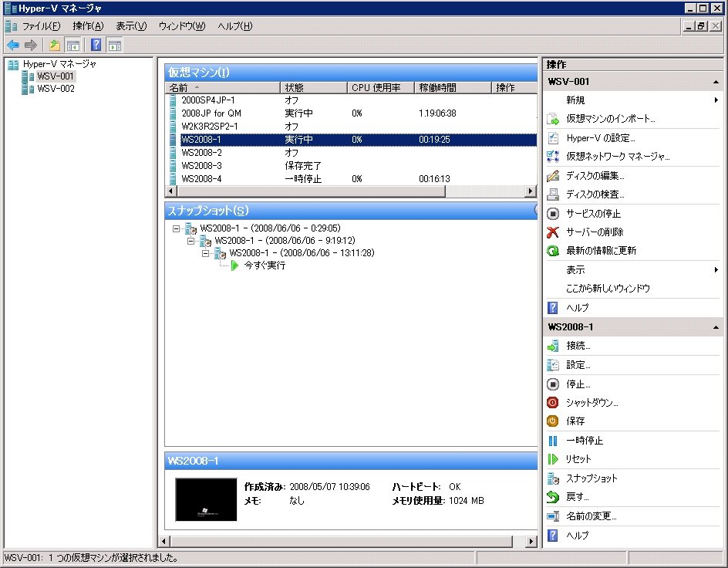The width and height of the screenshot is (728, 568).
Task: Open Hyper-V の設定 action icon
Action: pos(552,138)
